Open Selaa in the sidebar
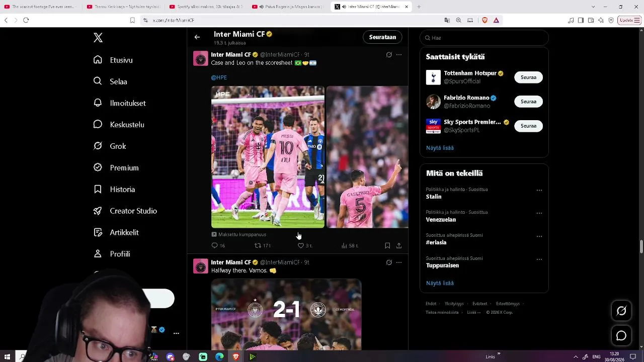 click(x=110, y=81)
